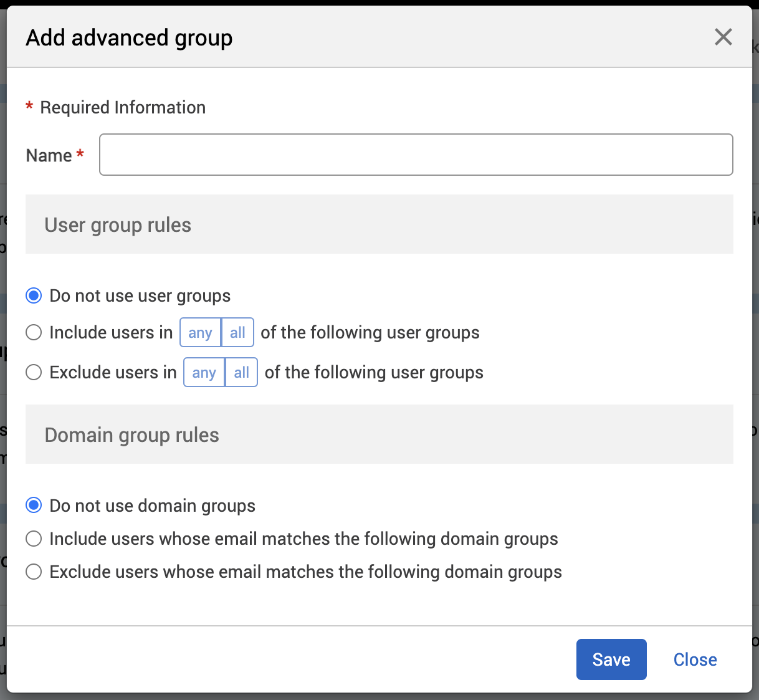Choose 'all' in the Exclude users row
The height and width of the screenshot is (700, 759).
pos(241,372)
